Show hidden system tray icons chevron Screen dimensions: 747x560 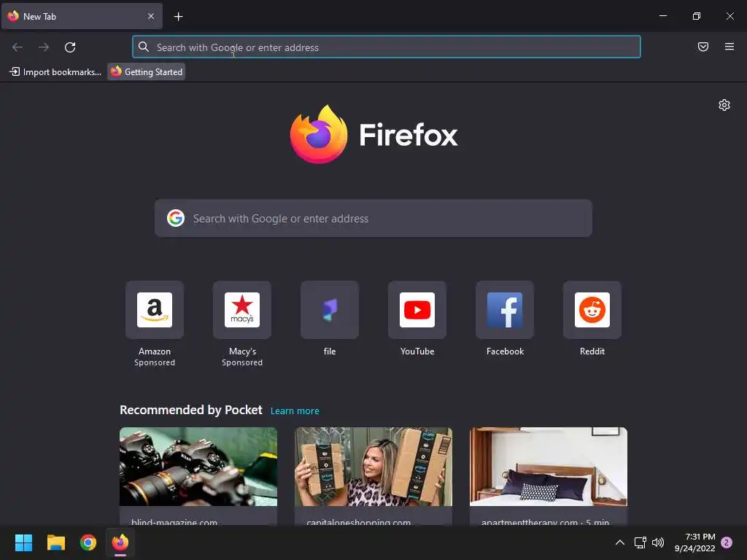[620, 542]
